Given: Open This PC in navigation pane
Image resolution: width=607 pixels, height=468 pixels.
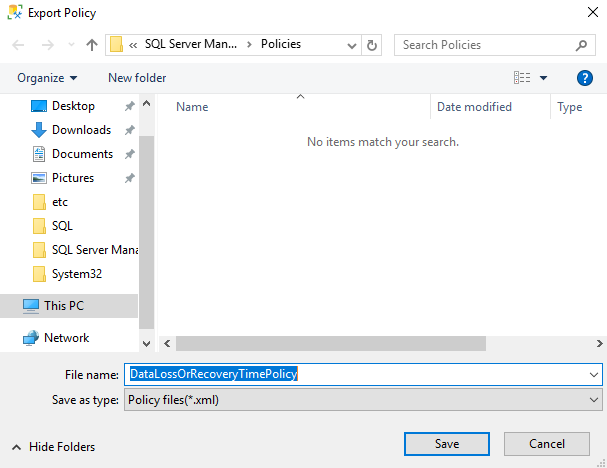Looking at the screenshot, I should (x=66, y=306).
